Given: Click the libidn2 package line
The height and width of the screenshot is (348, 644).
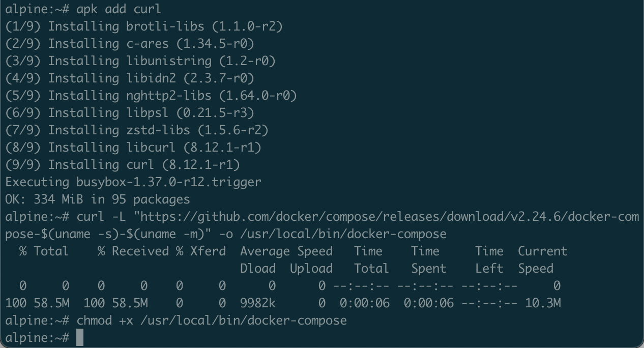Looking at the screenshot, I should coord(129,78).
